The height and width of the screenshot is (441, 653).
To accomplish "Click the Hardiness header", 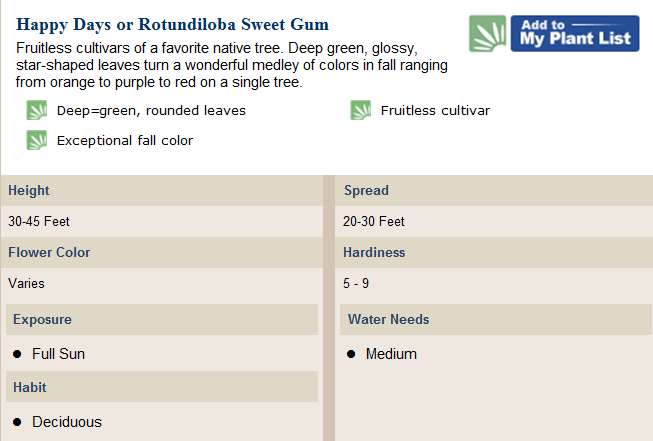I will [494, 252].
